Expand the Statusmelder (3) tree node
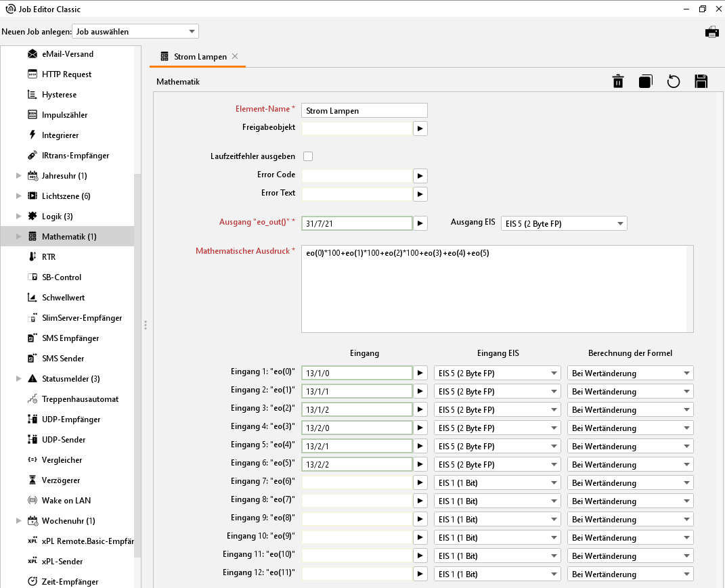The width and height of the screenshot is (725, 588). 19,379
